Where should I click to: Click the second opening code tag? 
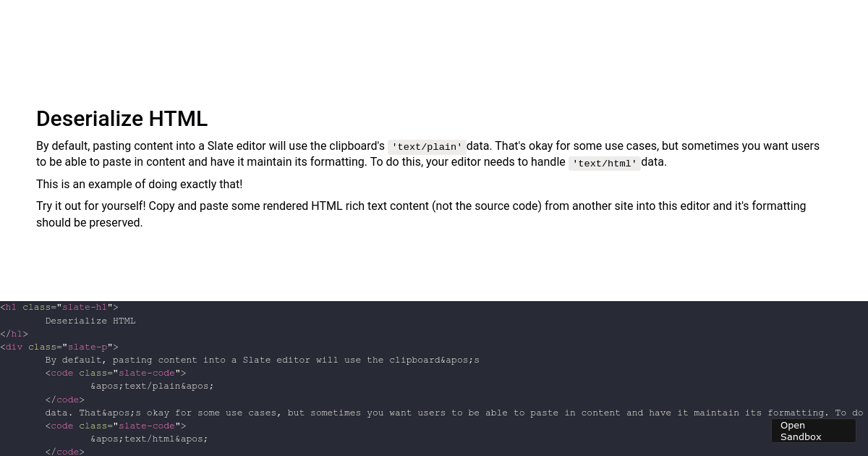coord(61,426)
